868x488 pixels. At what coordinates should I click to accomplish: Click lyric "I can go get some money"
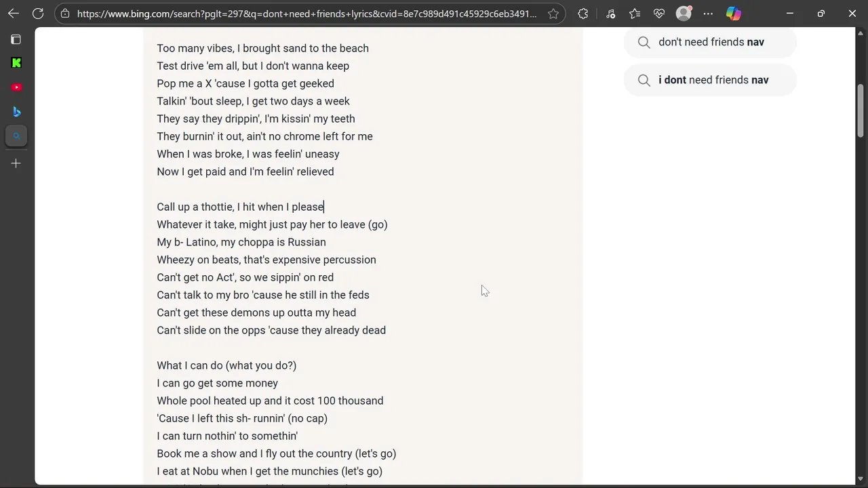[x=218, y=383]
